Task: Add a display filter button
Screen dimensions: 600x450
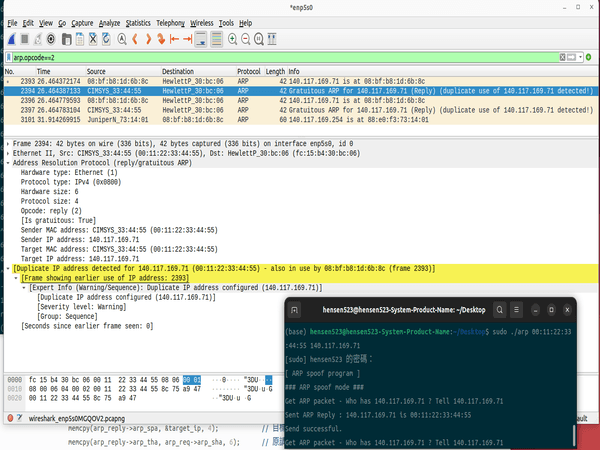Action: click(589, 57)
